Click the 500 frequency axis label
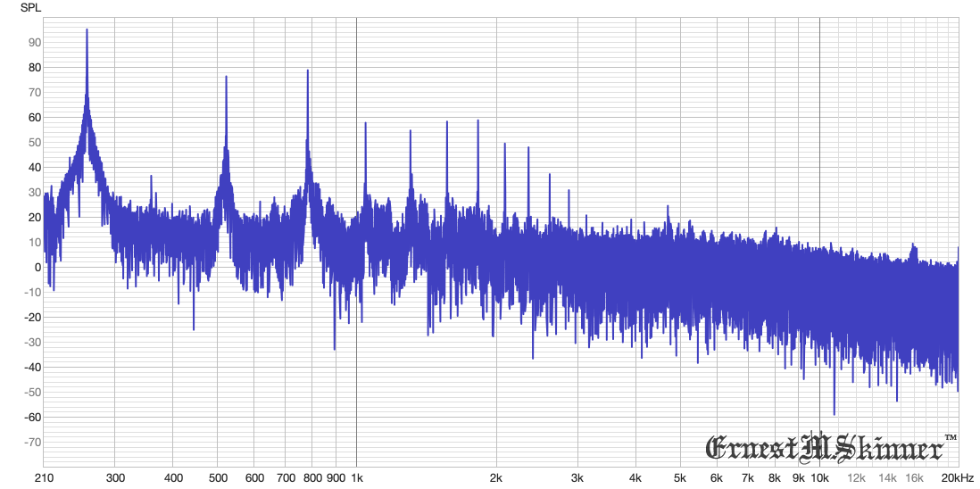This screenshot has width=980, height=489. tap(217, 477)
